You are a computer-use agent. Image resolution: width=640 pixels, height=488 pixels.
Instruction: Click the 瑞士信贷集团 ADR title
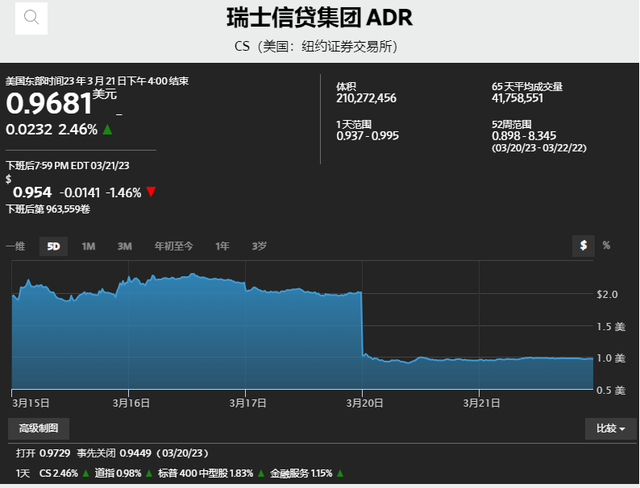coord(320,18)
